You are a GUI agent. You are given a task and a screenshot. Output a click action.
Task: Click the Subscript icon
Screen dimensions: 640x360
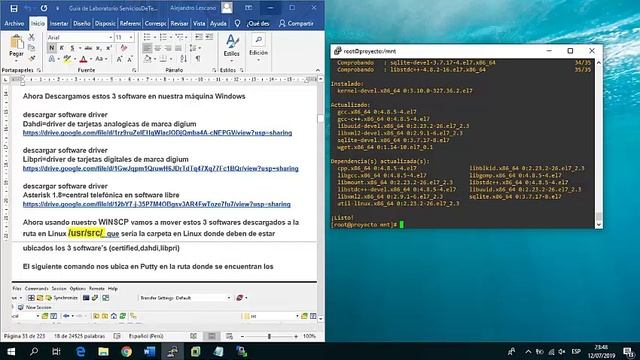(x=98, y=48)
